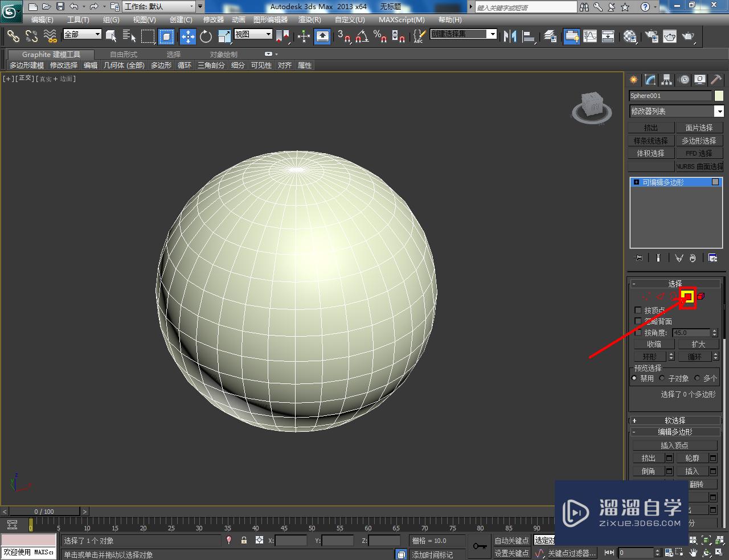Open the Curve Editor from toolbar
The width and height of the screenshot is (729, 560).
591,36
